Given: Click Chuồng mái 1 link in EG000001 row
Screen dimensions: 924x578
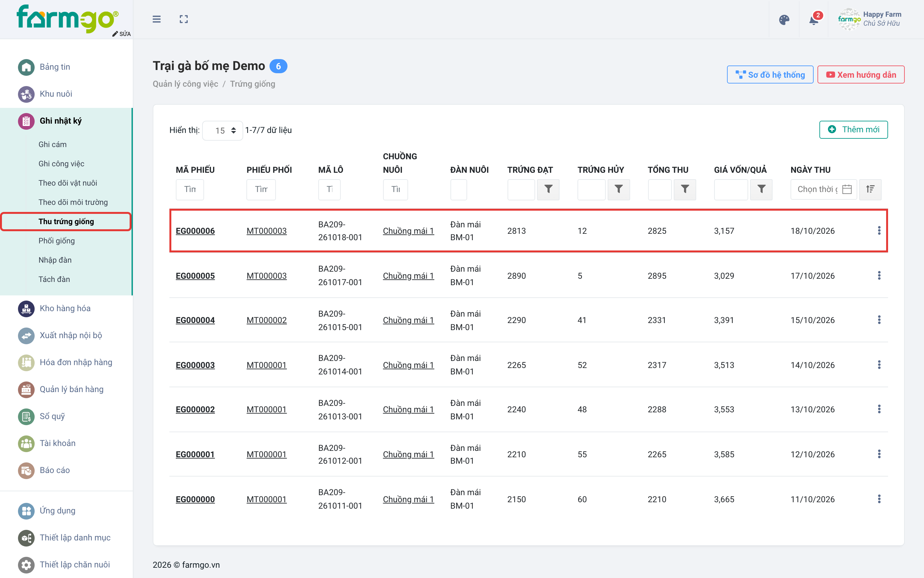Looking at the screenshot, I should click(x=408, y=454).
